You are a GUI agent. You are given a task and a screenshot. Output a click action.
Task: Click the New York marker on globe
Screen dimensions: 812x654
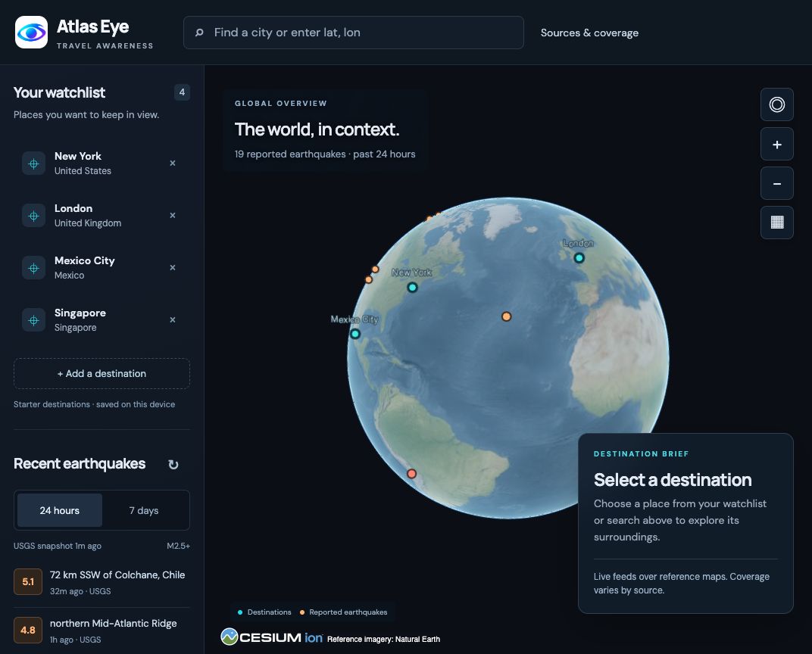pos(412,287)
